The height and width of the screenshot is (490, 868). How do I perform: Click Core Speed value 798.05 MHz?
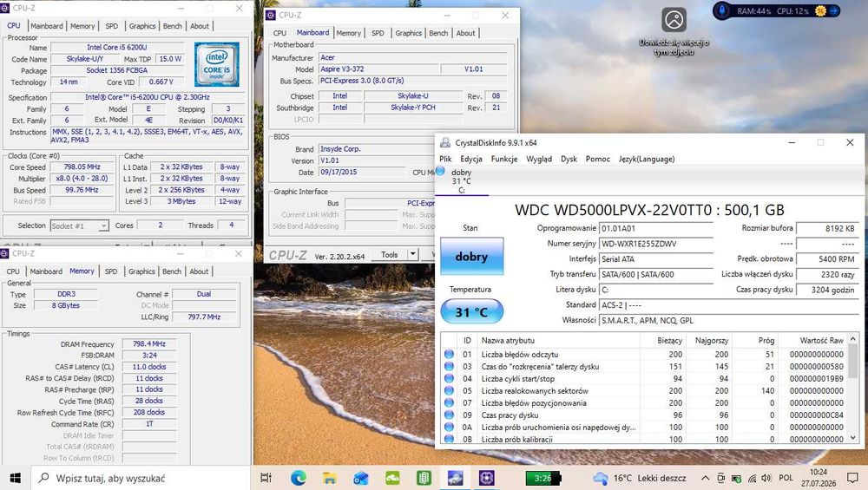coord(82,167)
